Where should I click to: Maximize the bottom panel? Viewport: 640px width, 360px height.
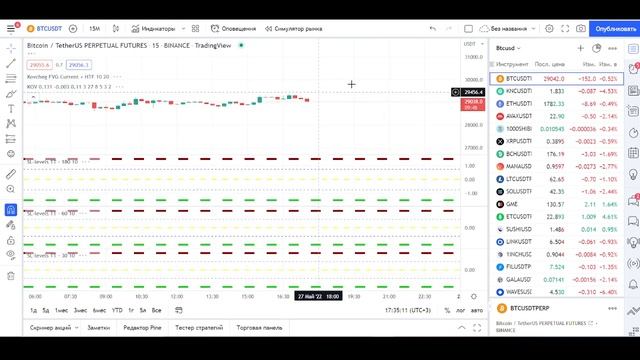pyautogui.click(x=477, y=328)
